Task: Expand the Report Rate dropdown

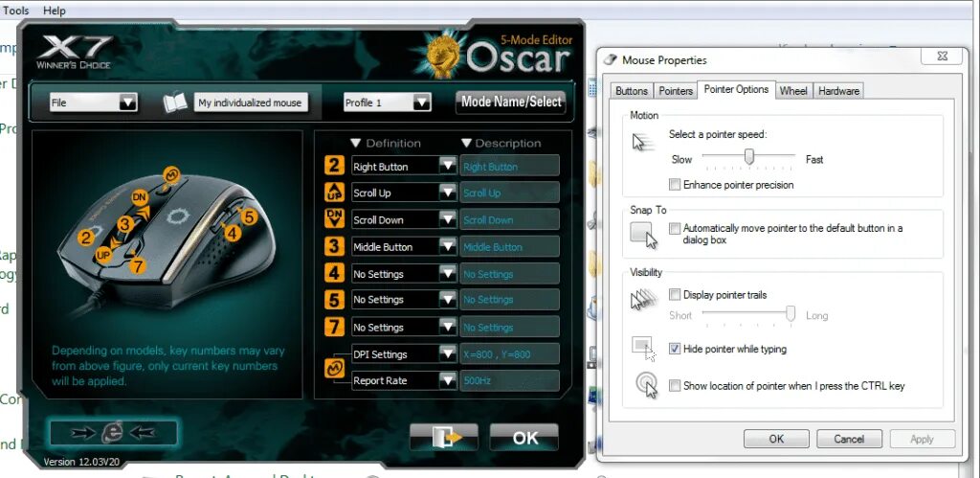Action: coord(448,379)
